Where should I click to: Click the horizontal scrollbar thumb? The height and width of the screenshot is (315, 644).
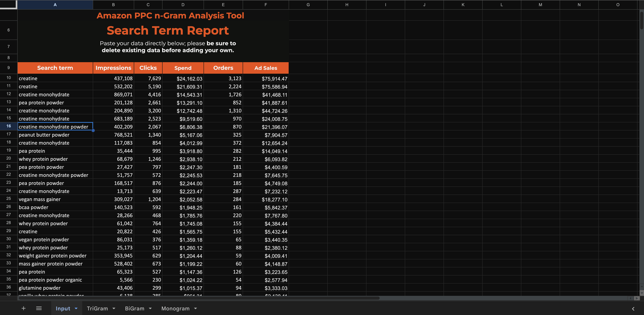tap(199, 298)
